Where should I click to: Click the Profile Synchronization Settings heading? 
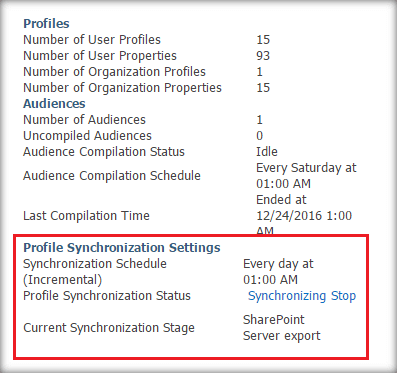coord(122,248)
